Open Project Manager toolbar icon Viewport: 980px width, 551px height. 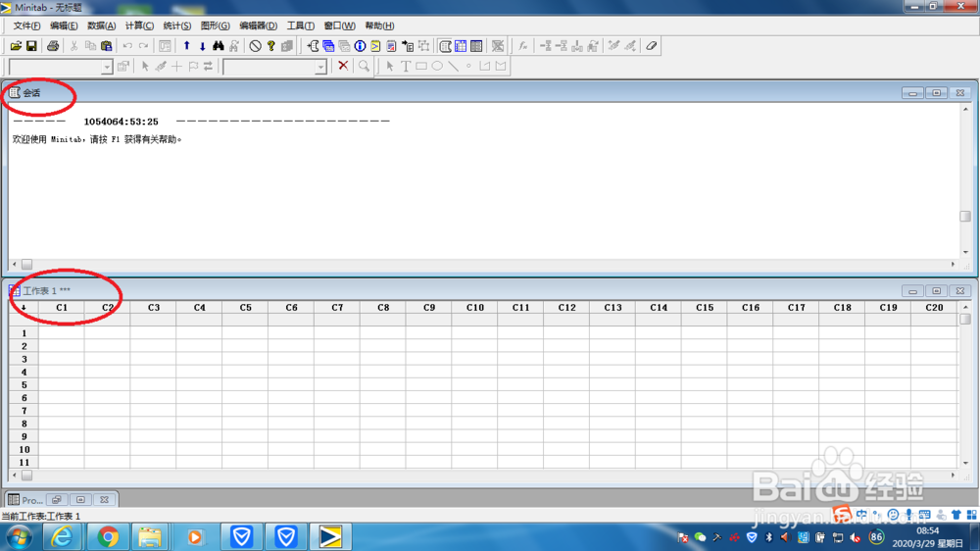pos(476,46)
